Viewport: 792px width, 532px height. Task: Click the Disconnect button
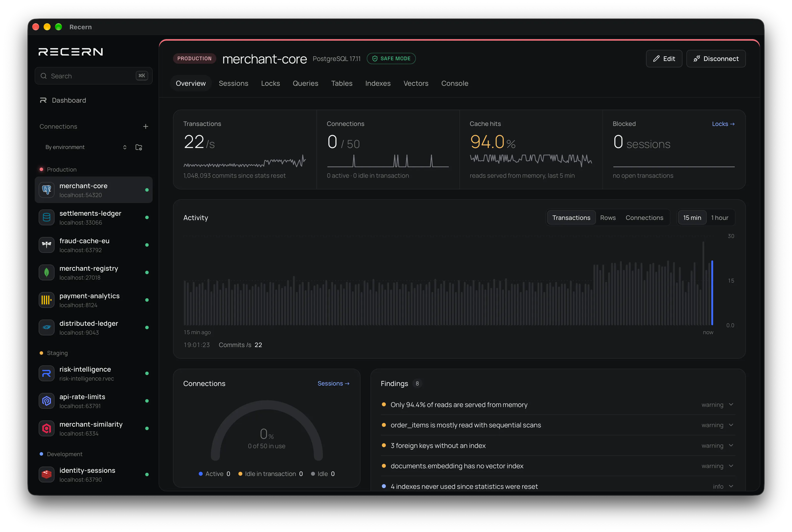[x=716, y=59]
